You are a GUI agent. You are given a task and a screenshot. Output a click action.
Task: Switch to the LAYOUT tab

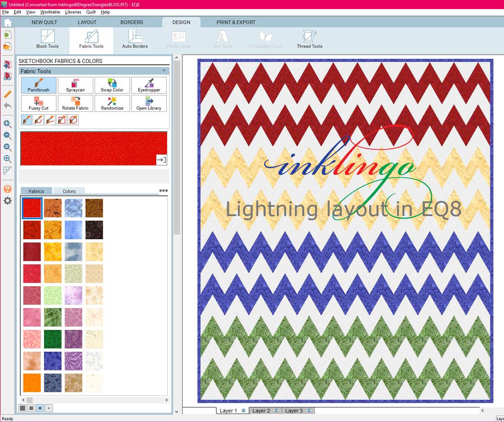coord(87,22)
